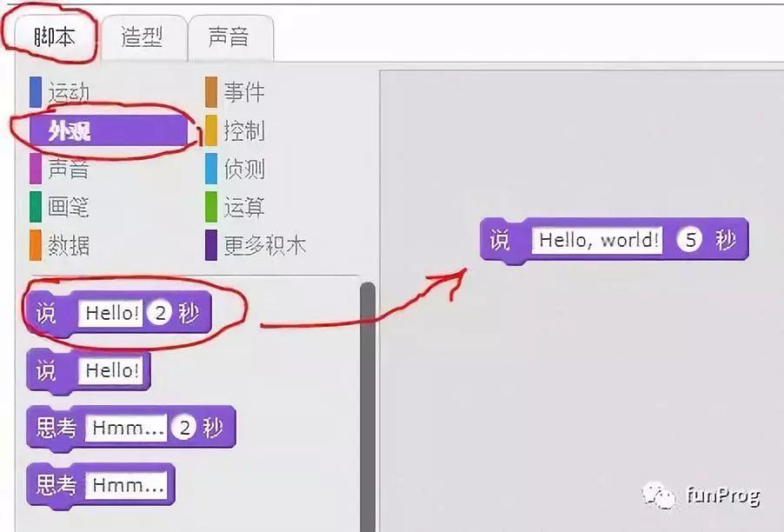Choose the 数据 block category

point(68,245)
